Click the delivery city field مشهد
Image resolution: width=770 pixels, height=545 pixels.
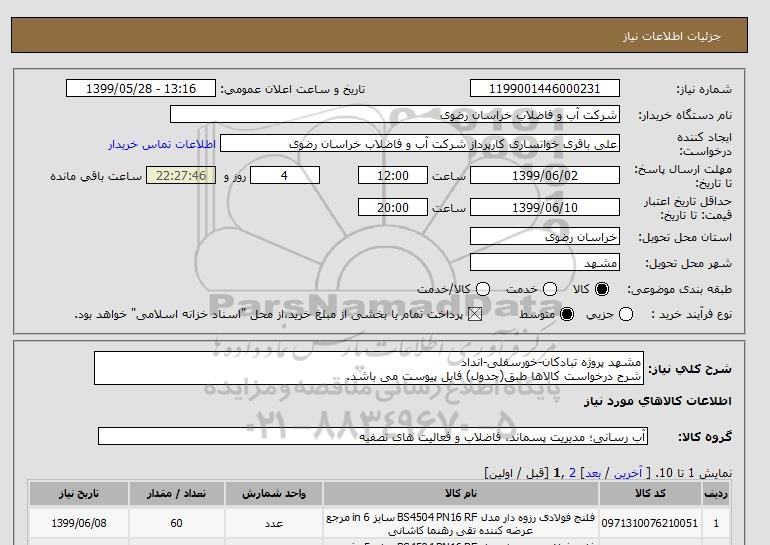545,263
